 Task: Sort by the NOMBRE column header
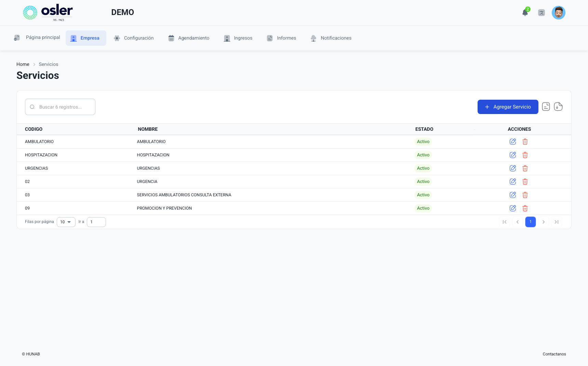pos(148,129)
